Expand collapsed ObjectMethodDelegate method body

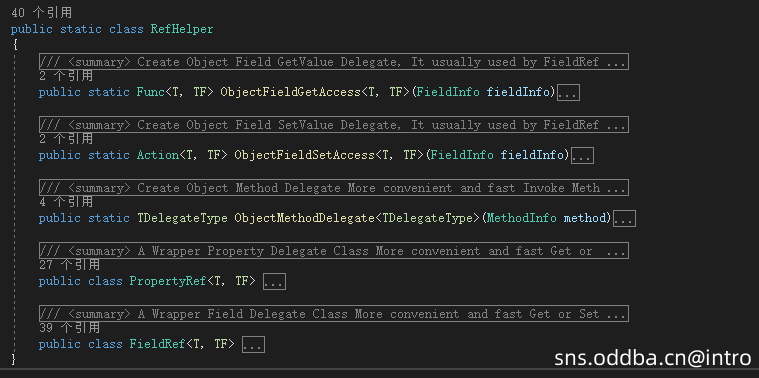624,218
